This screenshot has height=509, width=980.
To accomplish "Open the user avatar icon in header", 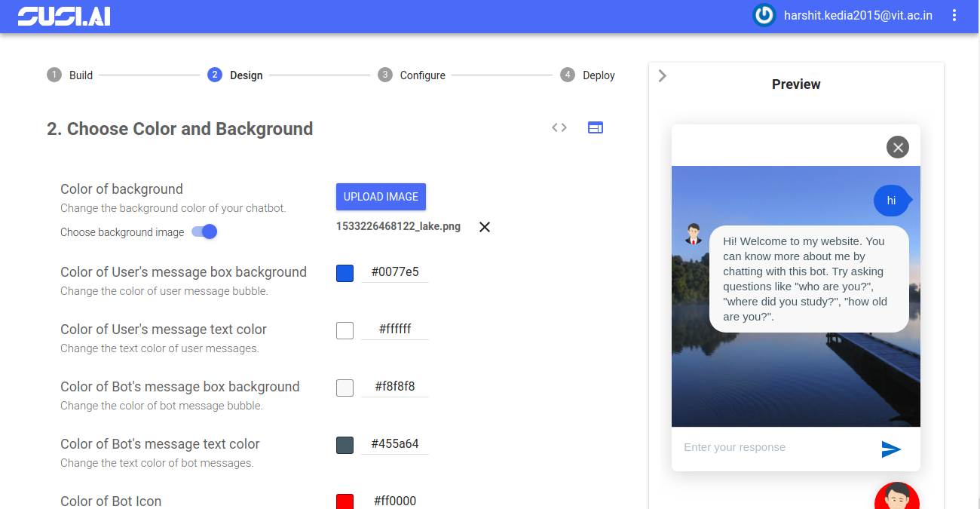I will [764, 15].
